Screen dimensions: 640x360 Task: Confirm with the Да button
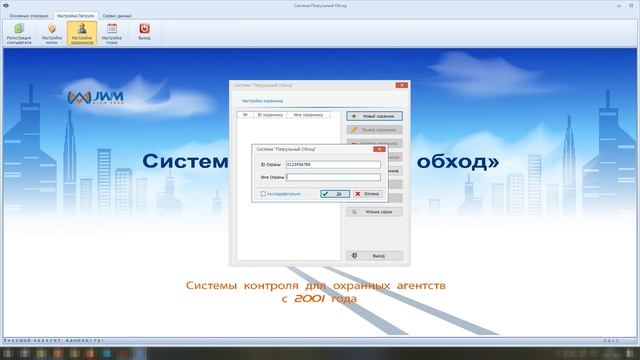335,194
